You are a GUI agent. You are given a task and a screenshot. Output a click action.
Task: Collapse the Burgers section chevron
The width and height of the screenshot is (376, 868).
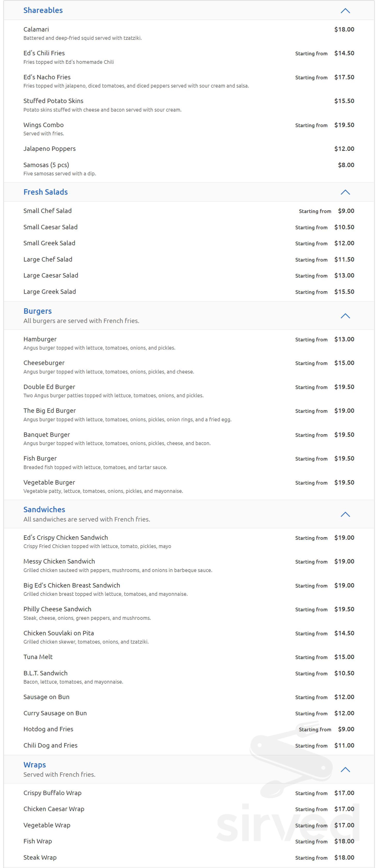pos(345,316)
